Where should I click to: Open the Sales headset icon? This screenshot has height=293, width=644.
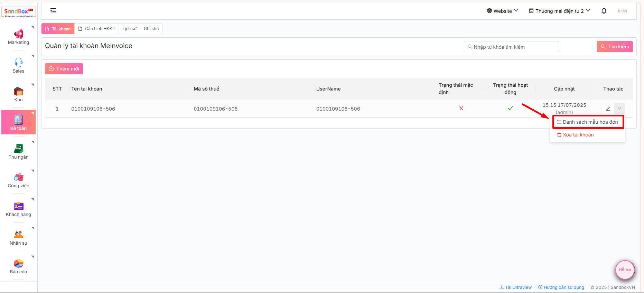point(19,63)
